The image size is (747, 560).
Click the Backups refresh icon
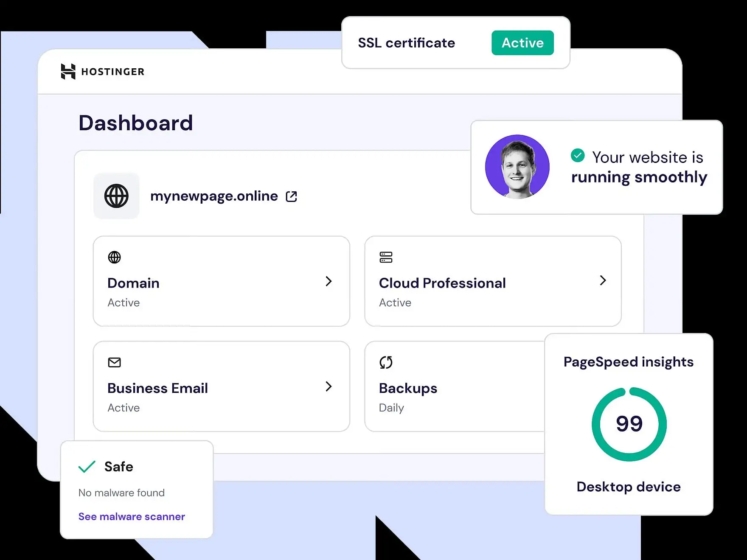click(x=385, y=363)
